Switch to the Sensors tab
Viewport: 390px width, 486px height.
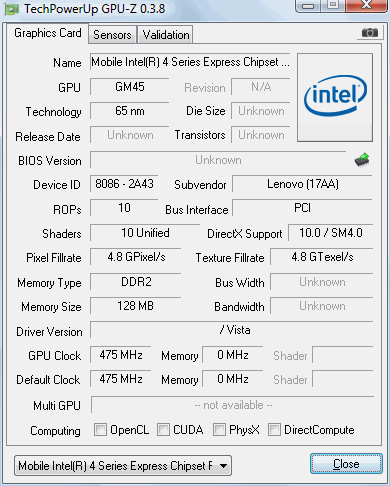coord(112,35)
